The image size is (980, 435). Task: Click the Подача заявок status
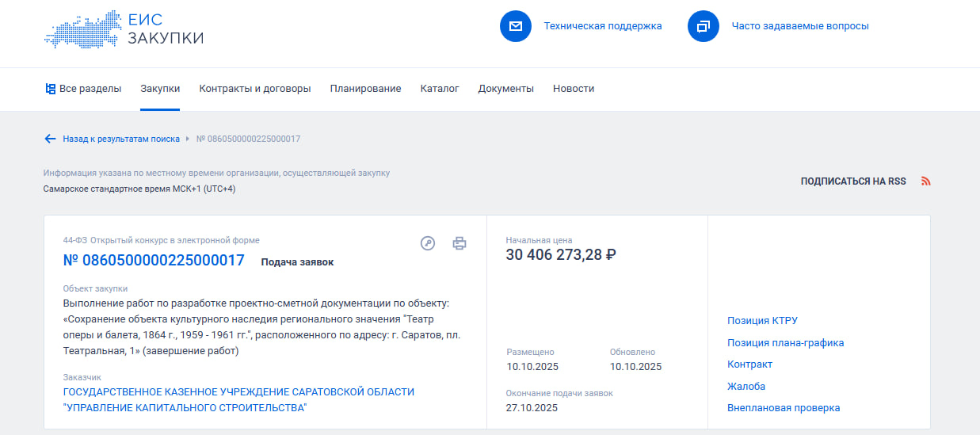(x=297, y=262)
